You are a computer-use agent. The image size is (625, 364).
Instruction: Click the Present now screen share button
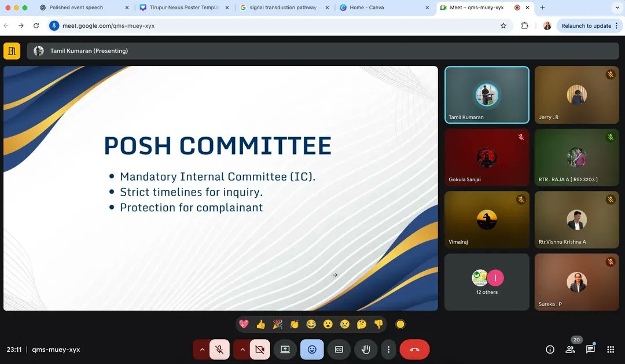[285, 350]
